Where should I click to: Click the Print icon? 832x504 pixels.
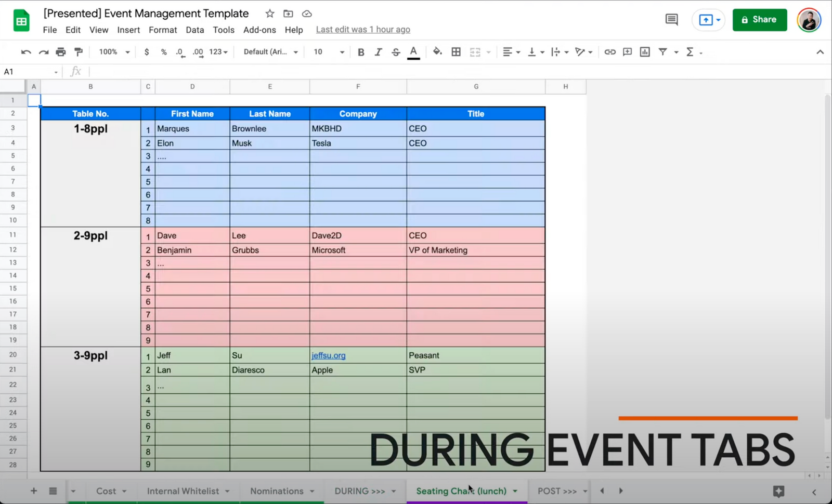tap(61, 52)
